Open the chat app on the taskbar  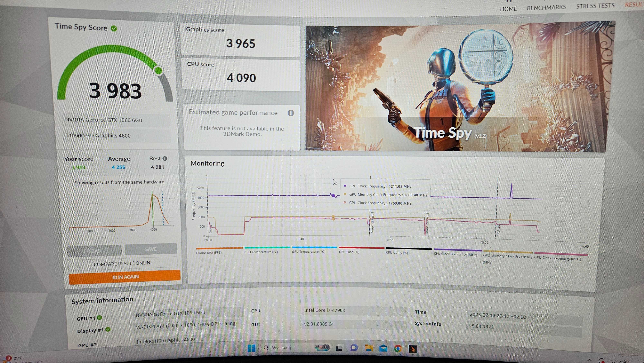point(354,348)
